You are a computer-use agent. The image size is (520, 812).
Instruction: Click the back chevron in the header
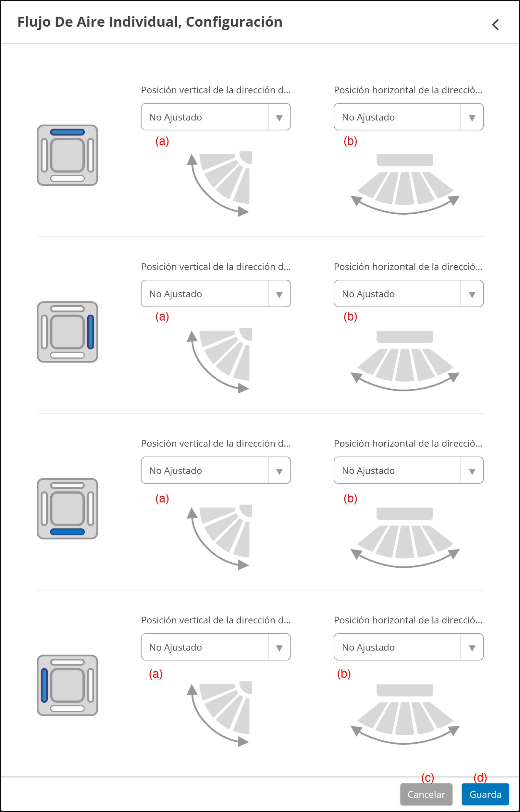pyautogui.click(x=495, y=25)
